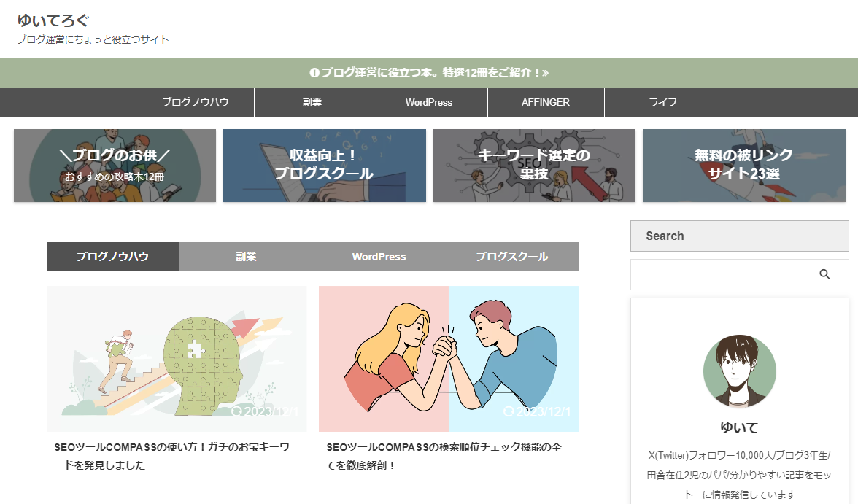The image size is (858, 504).
Task: Open the ライフ navigation menu item
Action: click(662, 102)
